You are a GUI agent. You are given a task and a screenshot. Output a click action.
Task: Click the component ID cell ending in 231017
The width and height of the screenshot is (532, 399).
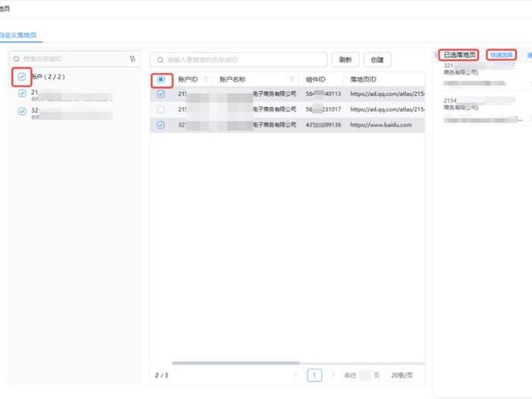323,109
